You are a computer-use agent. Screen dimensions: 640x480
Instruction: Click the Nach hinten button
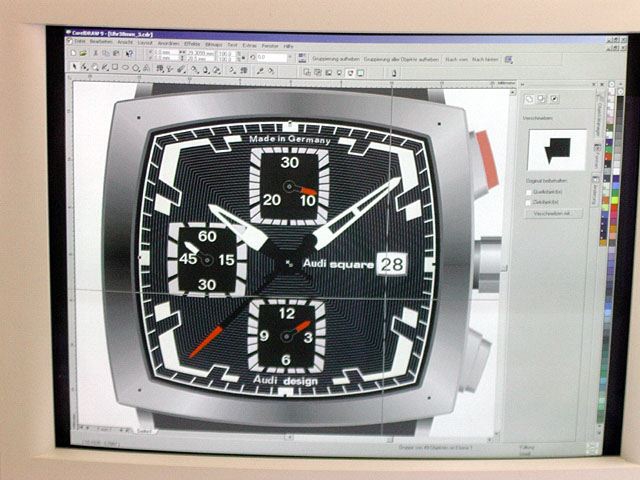click(x=485, y=60)
